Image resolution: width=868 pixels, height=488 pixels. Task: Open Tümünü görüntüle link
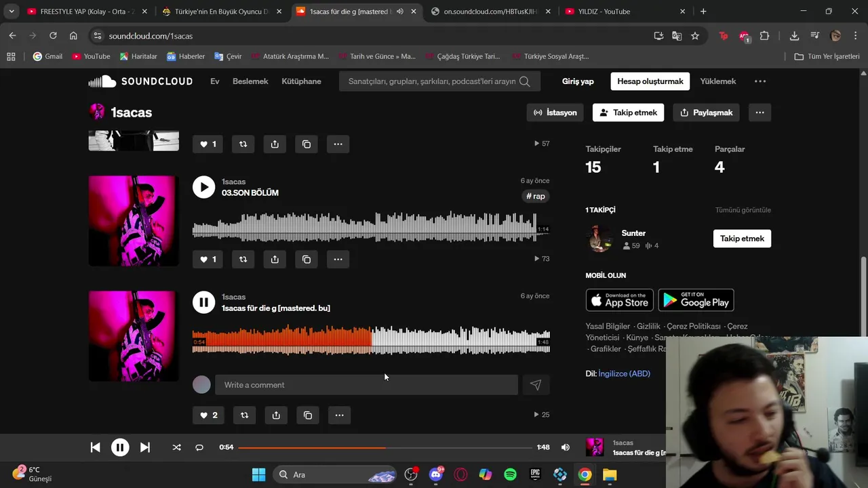(743, 210)
